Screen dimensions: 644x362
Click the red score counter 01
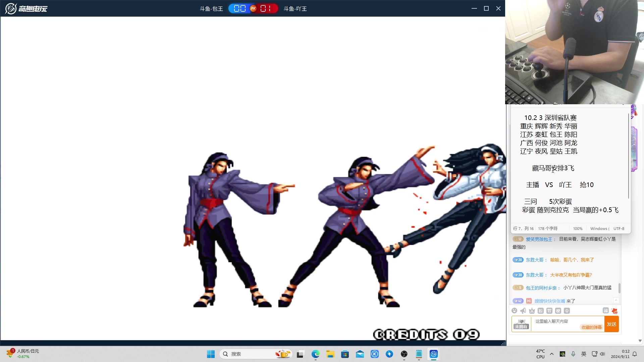(266, 8)
